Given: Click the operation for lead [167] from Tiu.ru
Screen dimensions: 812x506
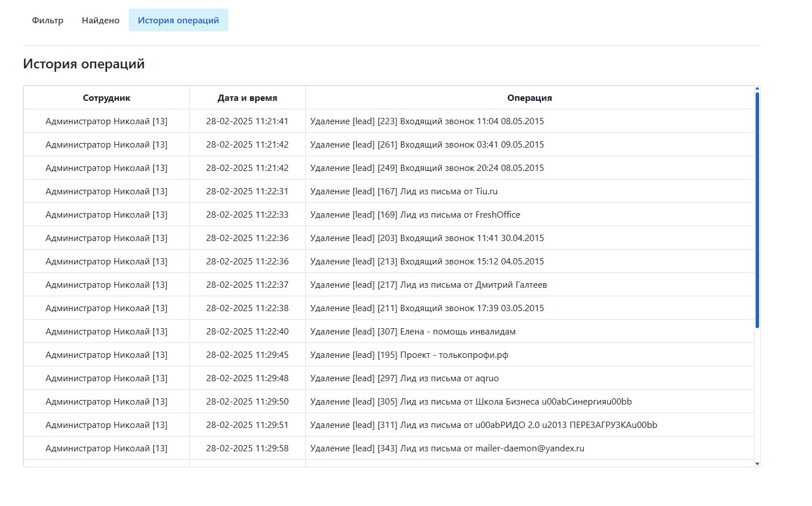Looking at the screenshot, I should 404,191.
